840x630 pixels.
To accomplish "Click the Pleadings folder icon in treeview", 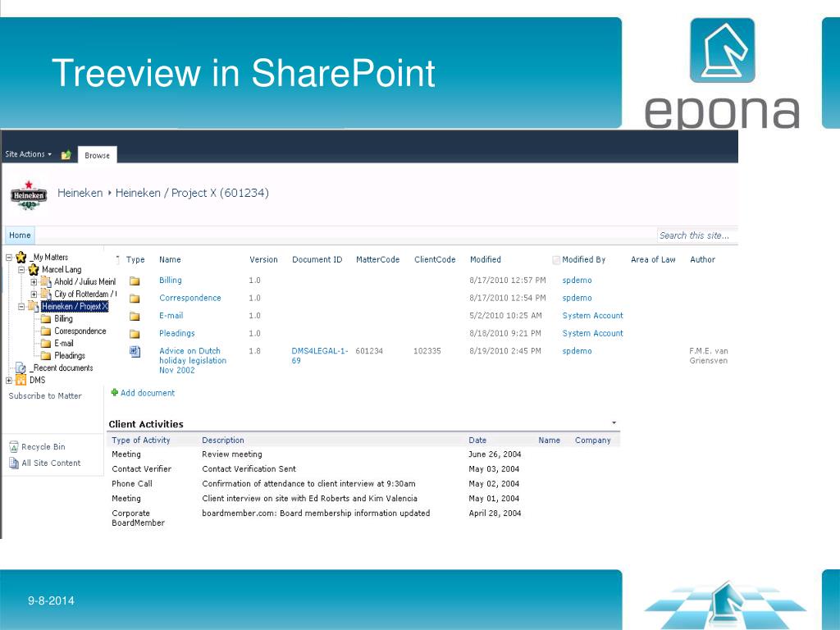I will click(x=46, y=356).
